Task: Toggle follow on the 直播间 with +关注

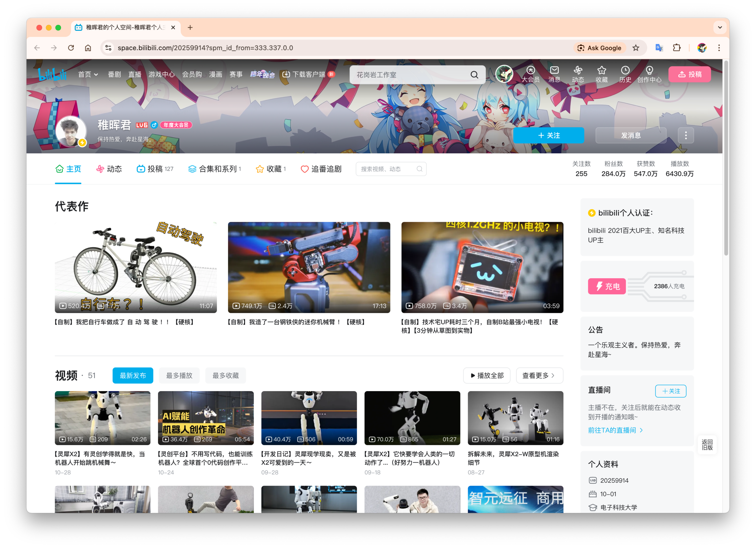Action: (x=671, y=391)
